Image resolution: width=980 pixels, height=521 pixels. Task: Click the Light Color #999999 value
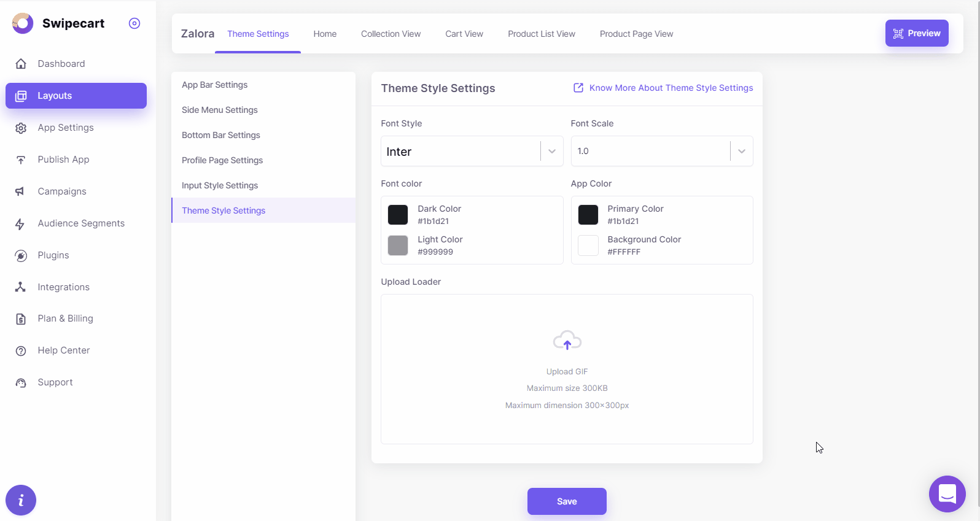[435, 252]
